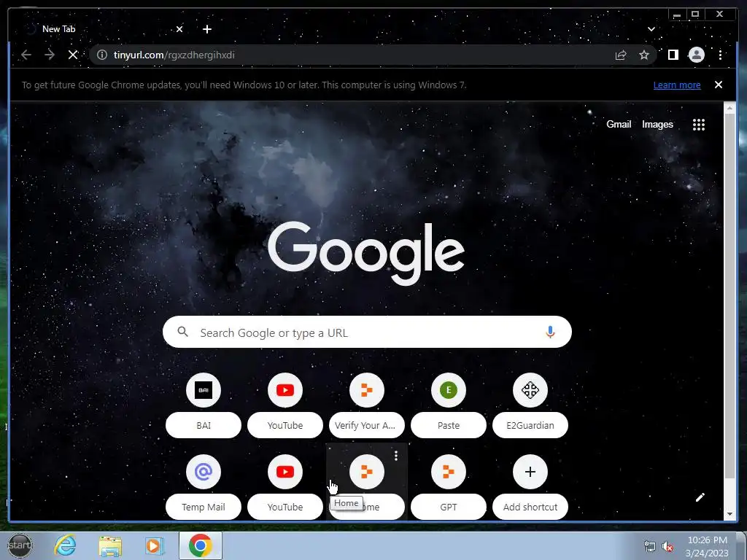747x560 pixels.
Task: Open taskbar clock showing 10:26 PM
Action: 707,546
